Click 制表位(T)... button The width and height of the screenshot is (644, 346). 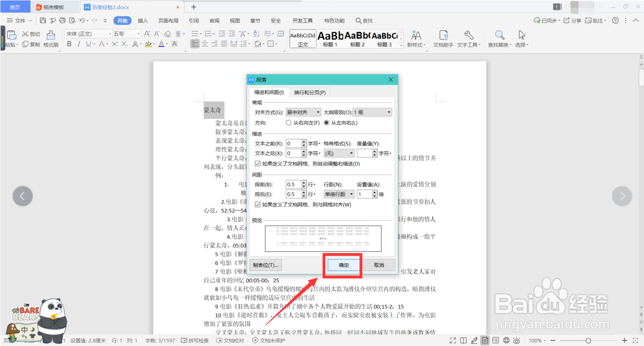[266, 265]
